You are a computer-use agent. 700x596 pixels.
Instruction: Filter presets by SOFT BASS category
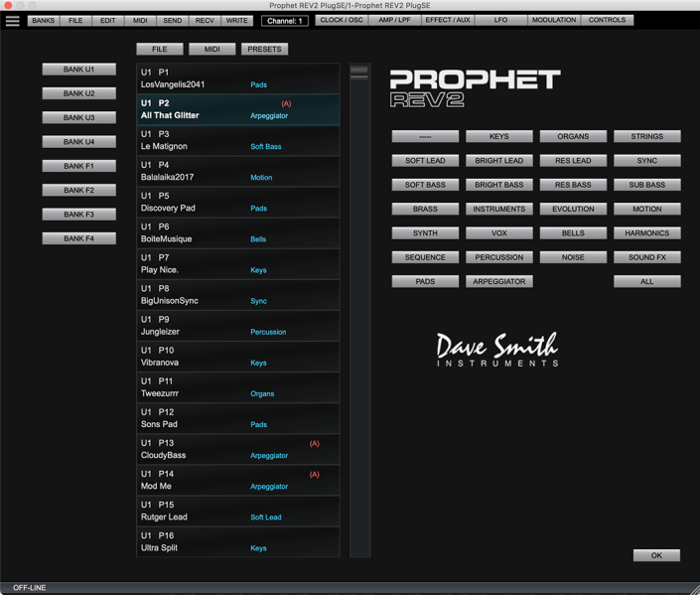425,185
